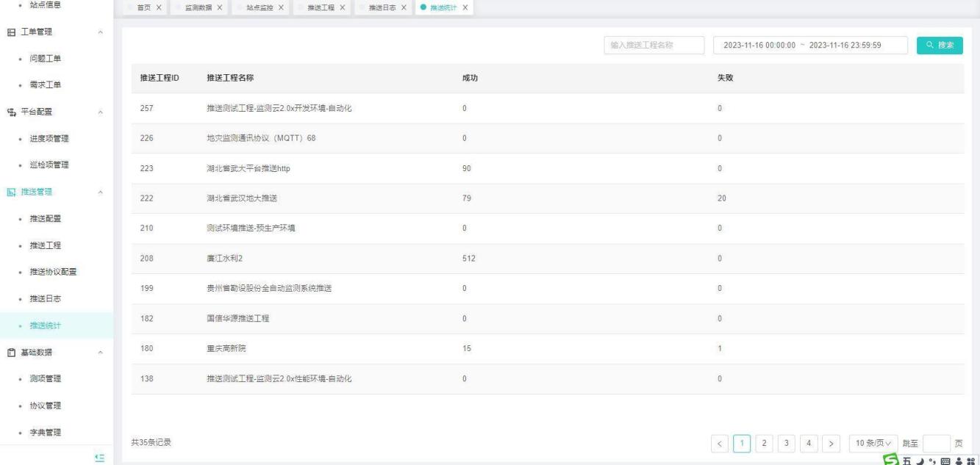Go to next page with right arrow
Screen dimensions: 980x465
click(831, 443)
